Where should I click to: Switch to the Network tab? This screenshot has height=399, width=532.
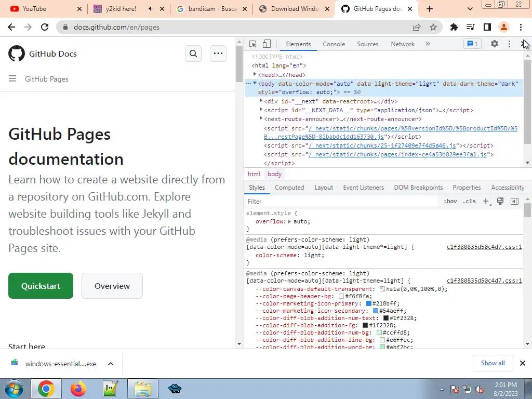[x=403, y=44]
